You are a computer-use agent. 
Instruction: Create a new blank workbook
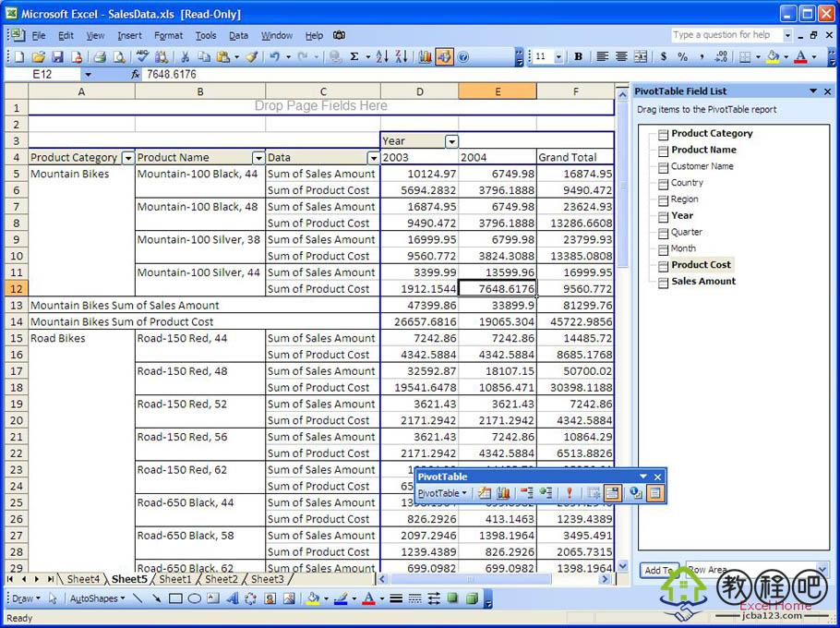click(19, 56)
